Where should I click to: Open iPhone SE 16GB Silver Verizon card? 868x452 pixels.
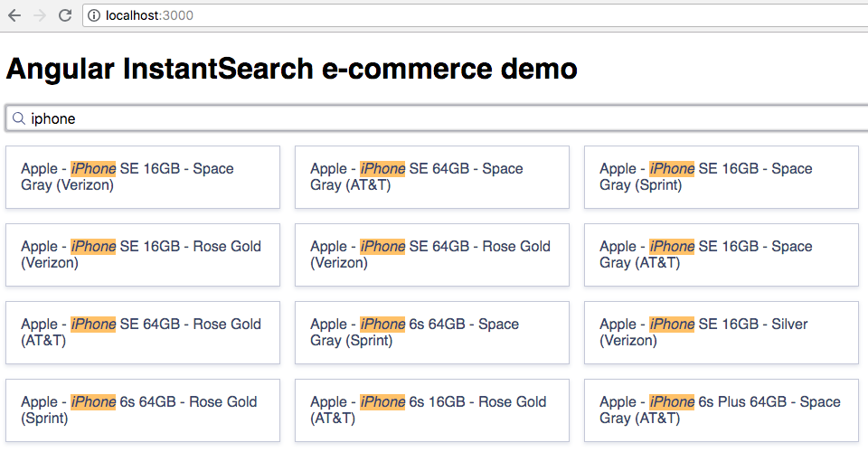pos(721,333)
